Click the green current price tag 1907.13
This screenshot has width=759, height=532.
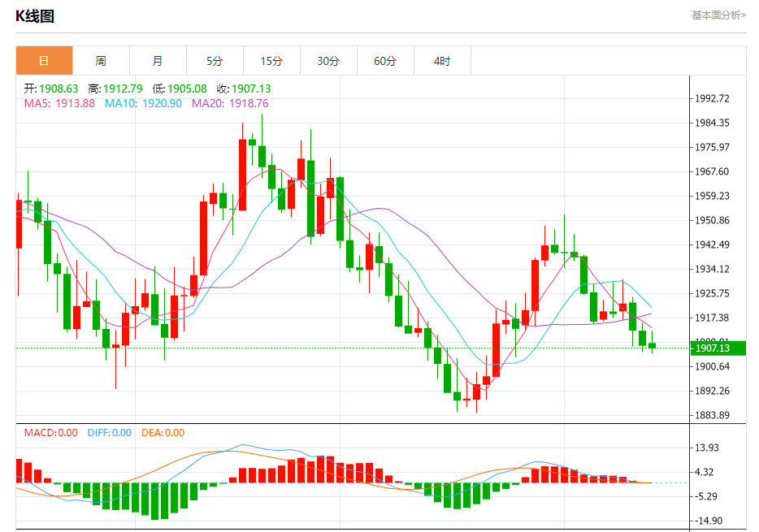[718, 348]
